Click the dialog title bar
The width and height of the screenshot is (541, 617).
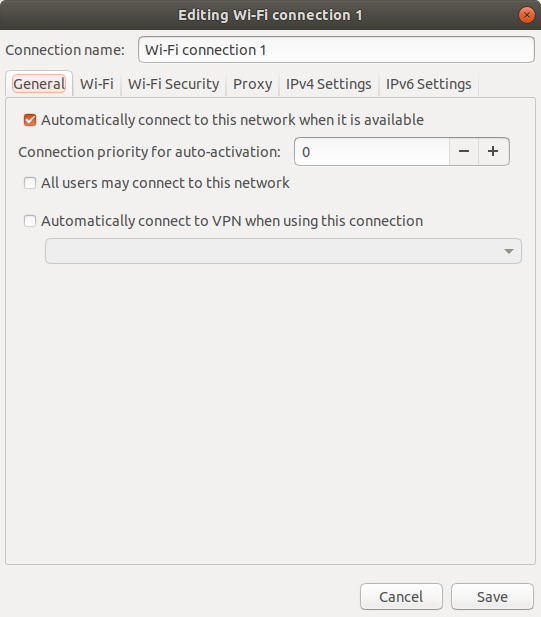(270, 15)
